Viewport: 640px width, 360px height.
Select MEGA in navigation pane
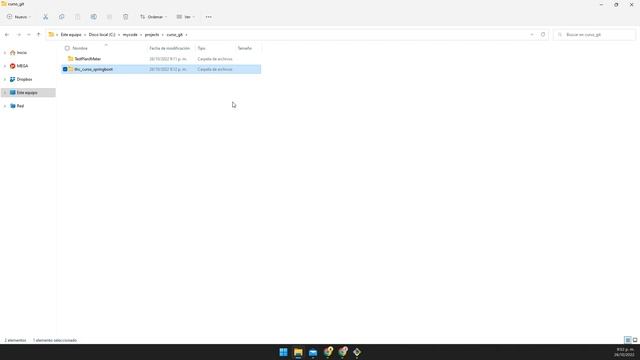pyautogui.click(x=22, y=66)
